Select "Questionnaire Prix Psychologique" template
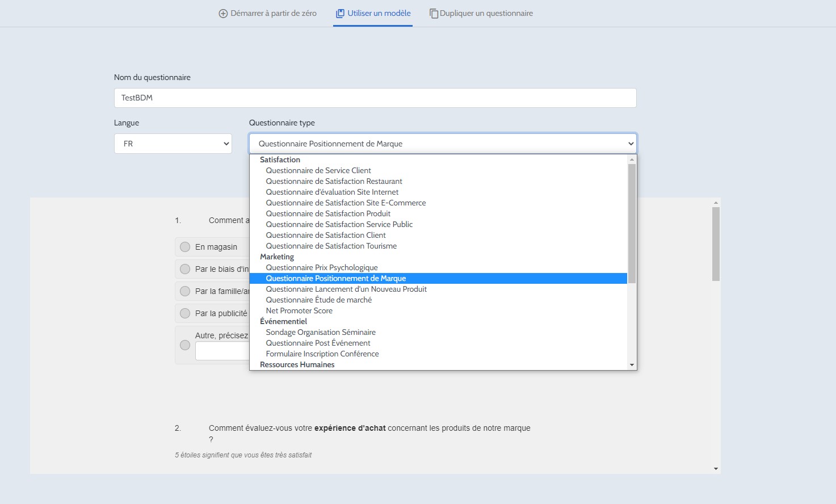 click(x=322, y=267)
